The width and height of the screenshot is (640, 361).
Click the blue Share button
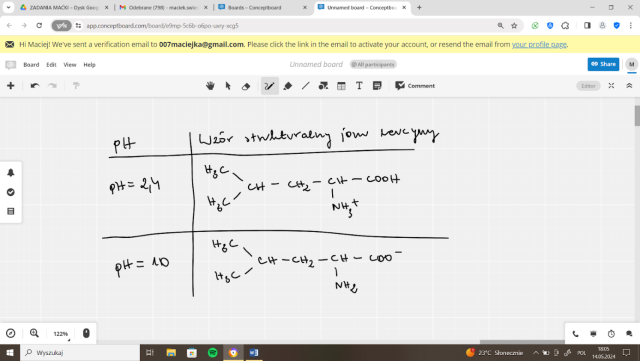pyautogui.click(x=603, y=64)
